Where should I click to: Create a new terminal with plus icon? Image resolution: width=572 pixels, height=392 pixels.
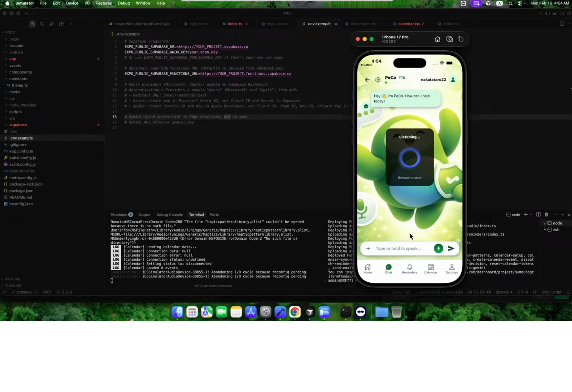[526, 215]
